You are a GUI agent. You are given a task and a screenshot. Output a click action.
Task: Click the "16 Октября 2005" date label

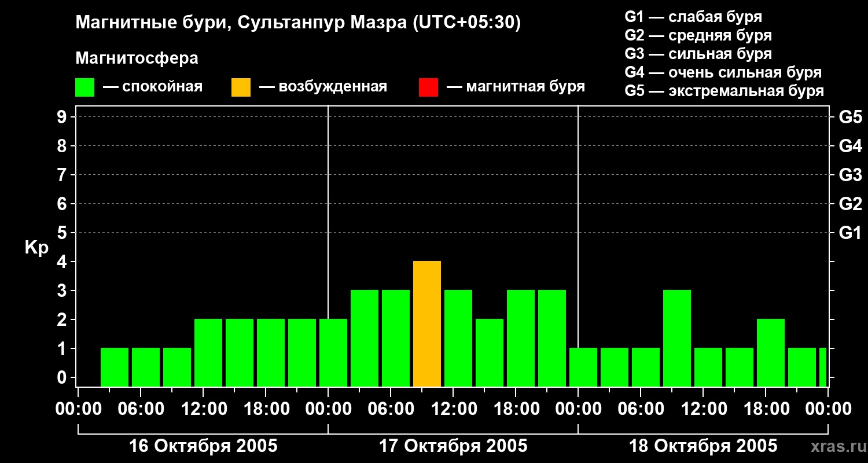point(203,446)
